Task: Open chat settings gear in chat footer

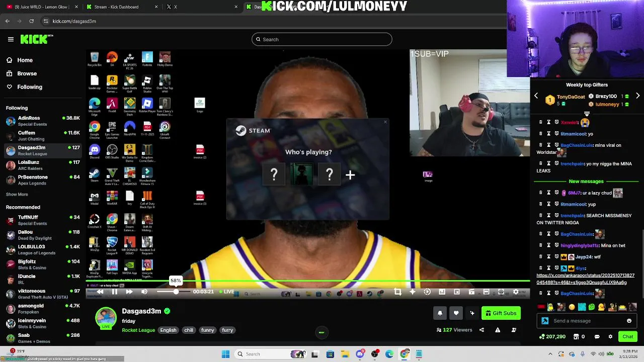Action: click(x=610, y=336)
